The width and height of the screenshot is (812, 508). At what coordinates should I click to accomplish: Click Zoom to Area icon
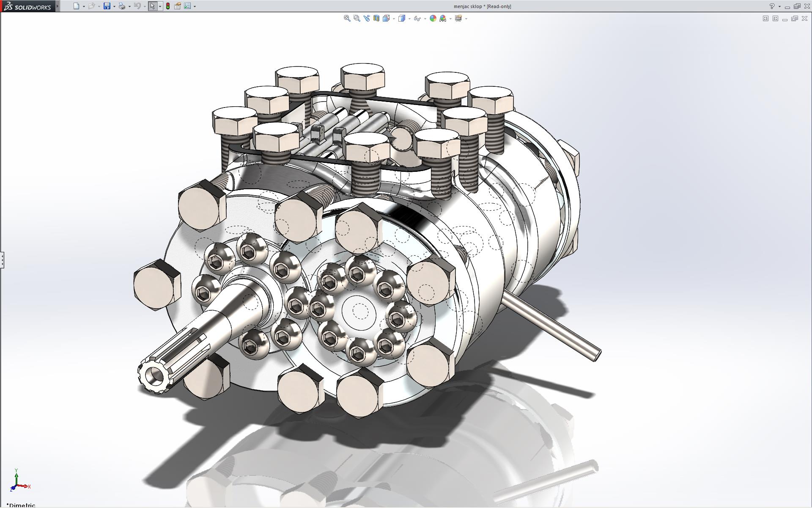[357, 18]
